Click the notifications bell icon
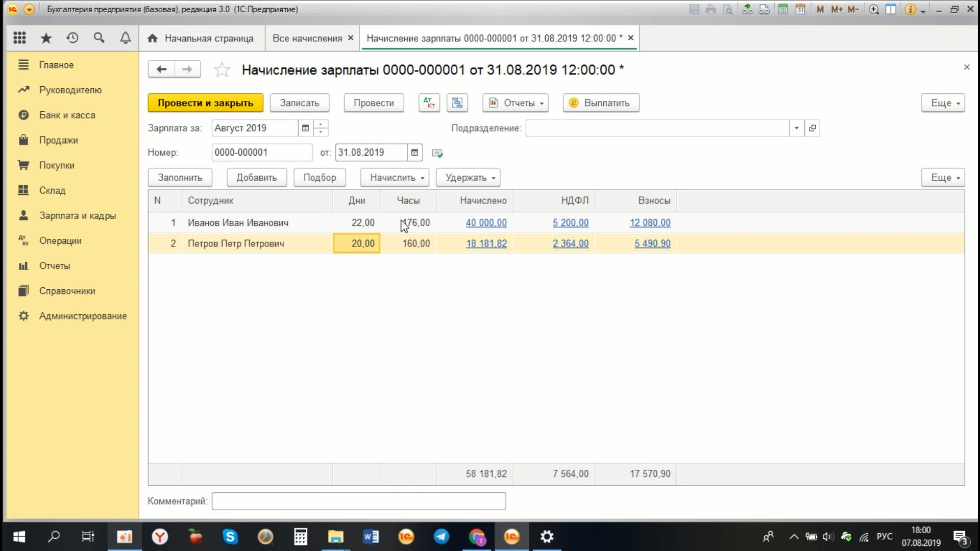This screenshot has height=551, width=980. 125,38
